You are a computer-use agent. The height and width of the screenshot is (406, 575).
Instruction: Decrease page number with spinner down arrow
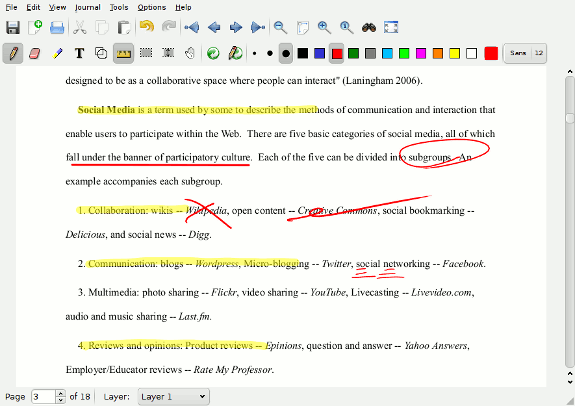[61, 400]
